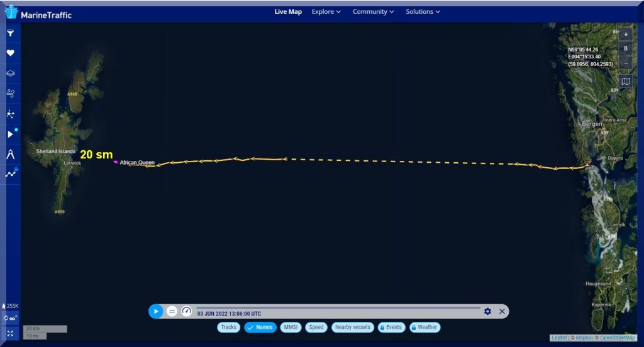The width and height of the screenshot is (644, 347).
Task: Click the fullscreen expand icon
Action: click(x=10, y=333)
